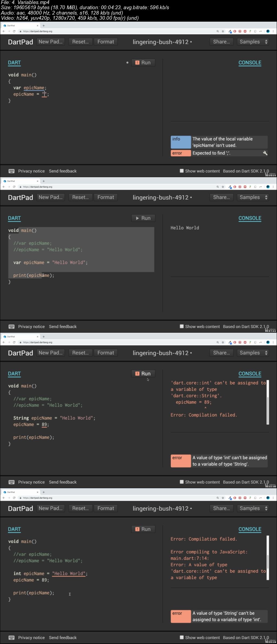Click the DartPad logo text in the 00:03:00 frame

(x=21, y=353)
